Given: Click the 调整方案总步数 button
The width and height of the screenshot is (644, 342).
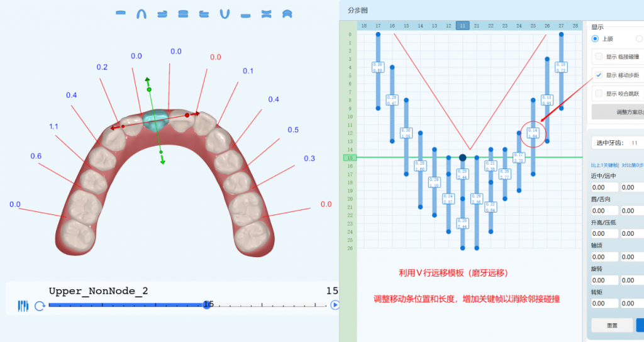Looking at the screenshot, I should pyautogui.click(x=616, y=113).
